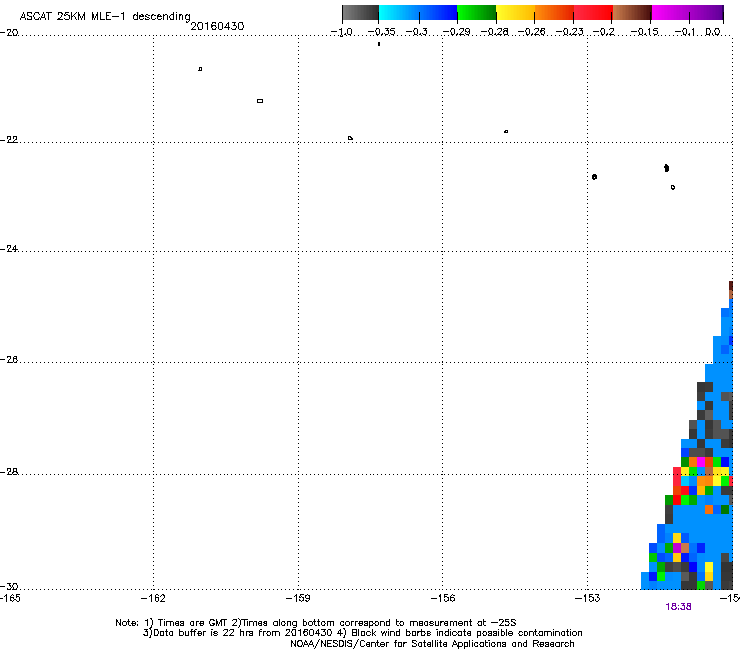The width and height of the screenshot is (740, 650).
Task: Click the red segment of the color bar
Action: [x=593, y=13]
